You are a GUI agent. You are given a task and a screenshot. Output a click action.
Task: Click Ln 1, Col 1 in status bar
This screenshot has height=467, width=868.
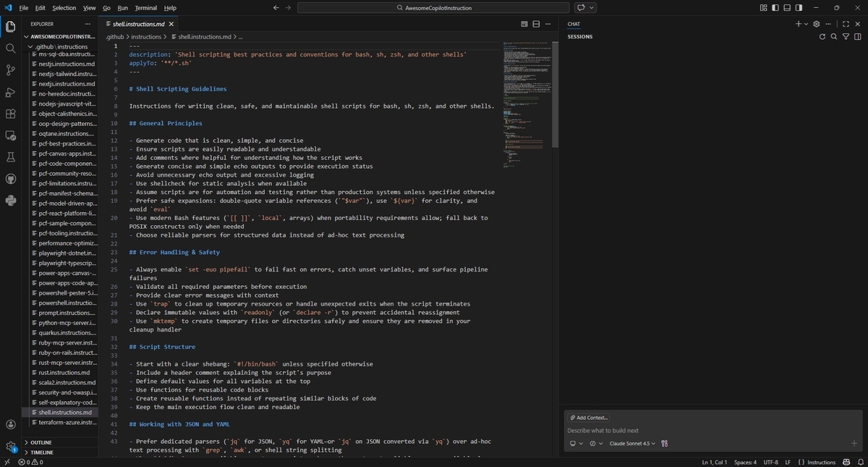(714, 462)
